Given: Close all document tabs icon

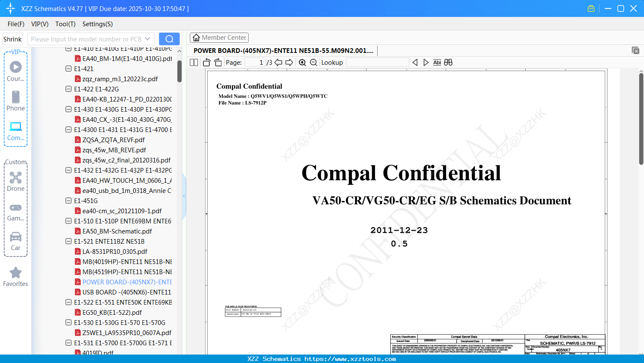Looking at the screenshot, I should pos(636,50).
